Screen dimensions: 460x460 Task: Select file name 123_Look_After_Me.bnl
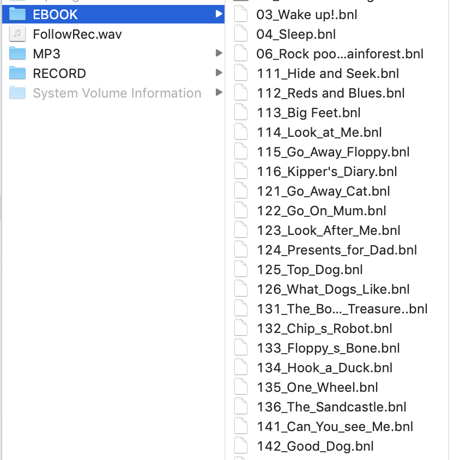pyautogui.click(x=328, y=231)
